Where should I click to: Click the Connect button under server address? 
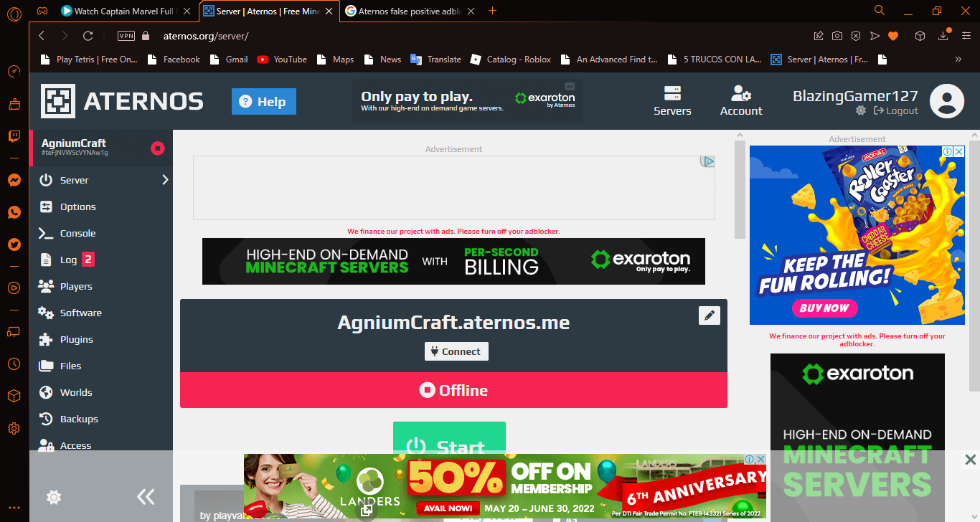[456, 351]
